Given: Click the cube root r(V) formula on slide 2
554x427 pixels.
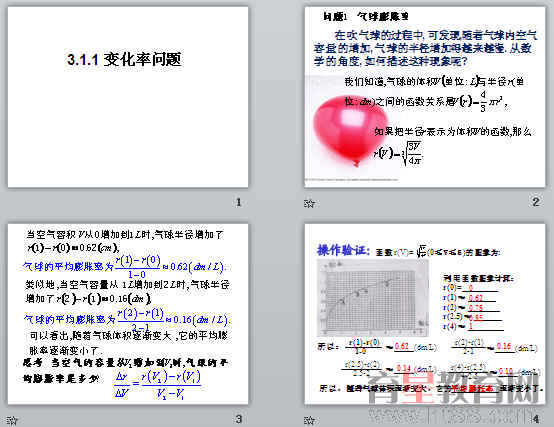Looking at the screenshot, I should pyautogui.click(x=398, y=153).
